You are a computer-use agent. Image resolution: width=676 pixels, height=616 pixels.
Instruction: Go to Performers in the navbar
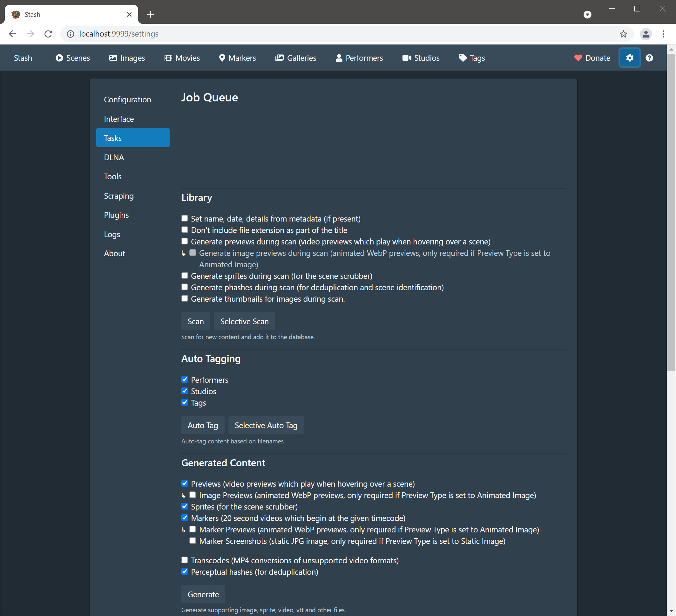tap(359, 58)
